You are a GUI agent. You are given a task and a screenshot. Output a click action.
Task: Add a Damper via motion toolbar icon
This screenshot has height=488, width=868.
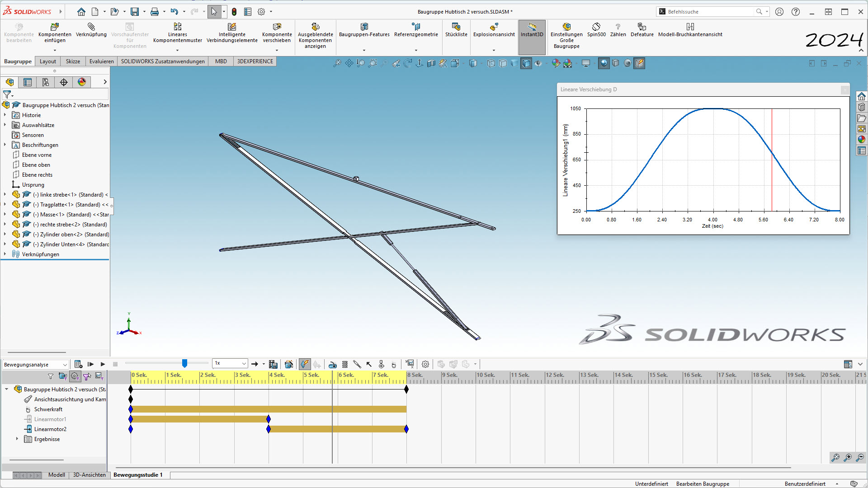[357, 364]
